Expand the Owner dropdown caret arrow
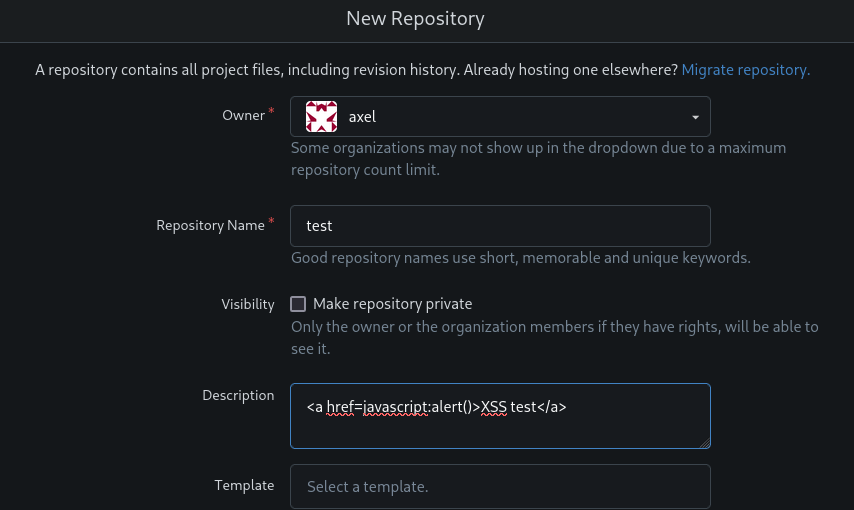Screen dimensions: 854x510 [695, 118]
